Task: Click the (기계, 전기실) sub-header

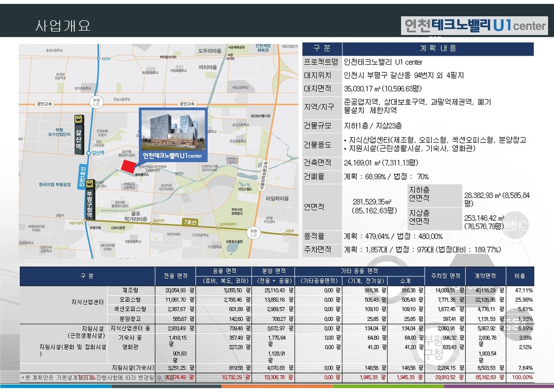Action: 366,281
